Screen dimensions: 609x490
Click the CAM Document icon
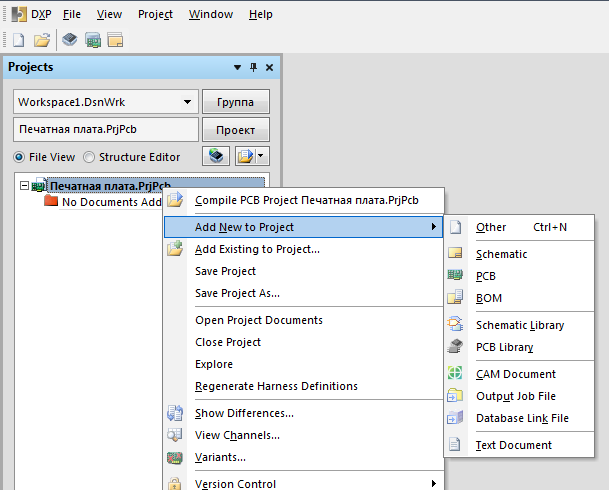click(x=455, y=373)
